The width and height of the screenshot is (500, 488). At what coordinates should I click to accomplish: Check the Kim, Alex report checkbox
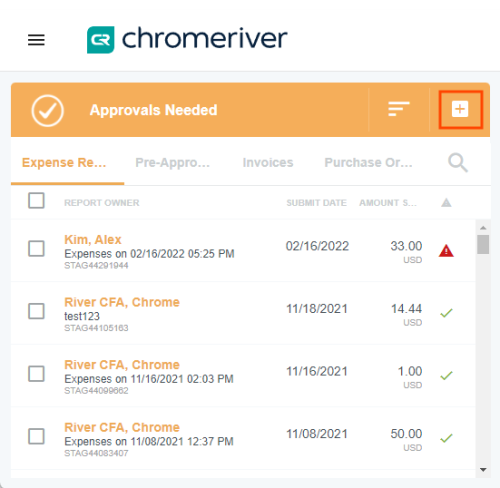coord(36,249)
